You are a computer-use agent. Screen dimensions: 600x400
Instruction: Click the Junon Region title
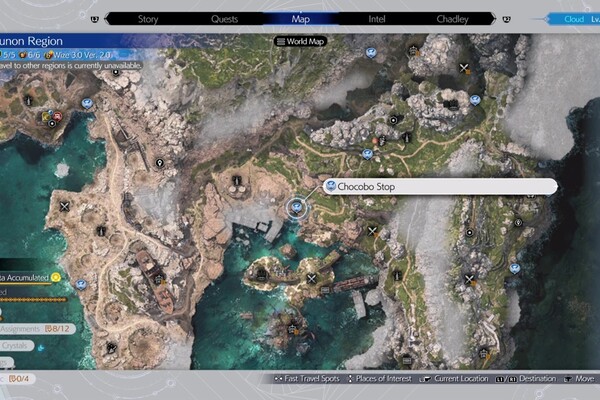(31, 41)
